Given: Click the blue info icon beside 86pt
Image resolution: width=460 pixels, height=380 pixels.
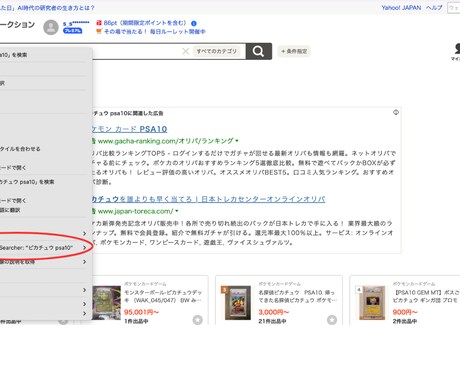Looking at the screenshot, I should [x=194, y=23].
